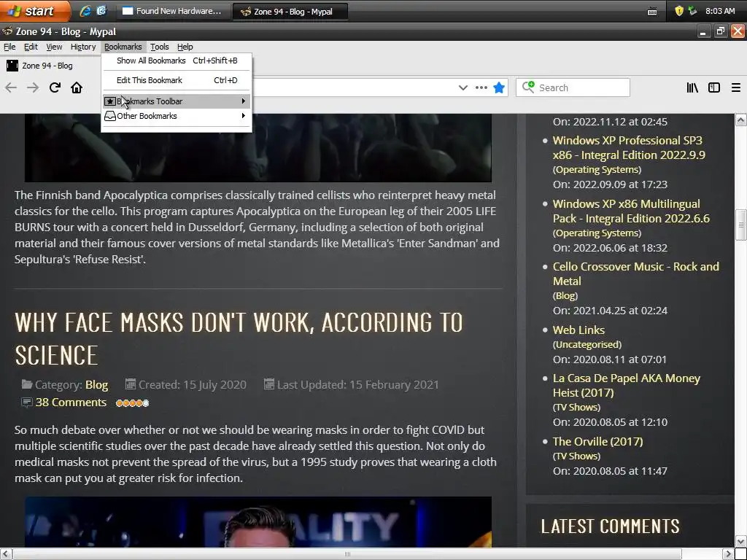The height and width of the screenshot is (560, 747).
Task: Expand Other Bookmarks submenu
Action: pyautogui.click(x=177, y=116)
